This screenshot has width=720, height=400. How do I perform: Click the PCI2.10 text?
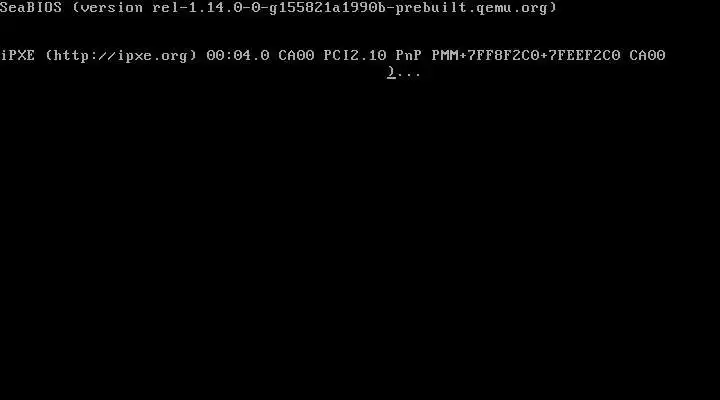click(x=354, y=55)
